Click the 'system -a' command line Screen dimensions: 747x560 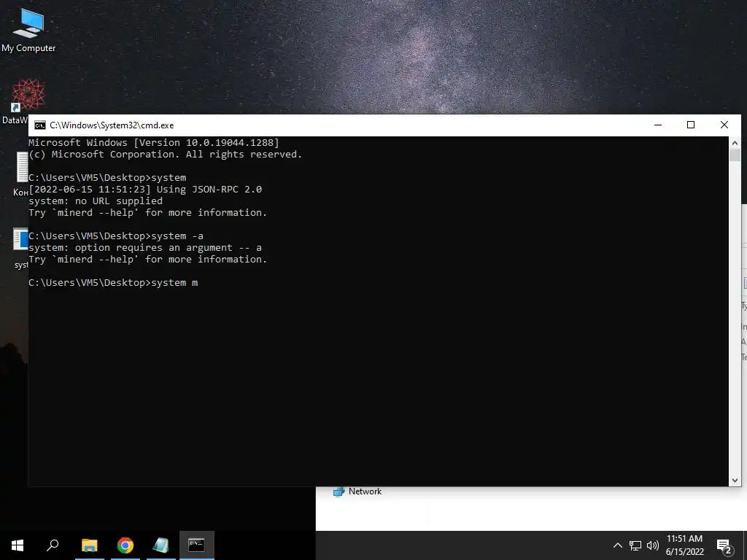[x=116, y=236]
